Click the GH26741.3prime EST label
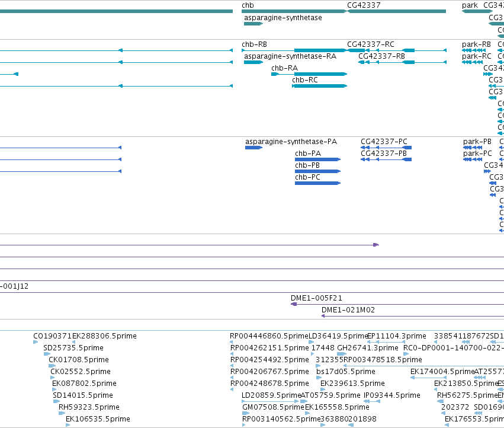This screenshot has width=504, height=428. 368,348
